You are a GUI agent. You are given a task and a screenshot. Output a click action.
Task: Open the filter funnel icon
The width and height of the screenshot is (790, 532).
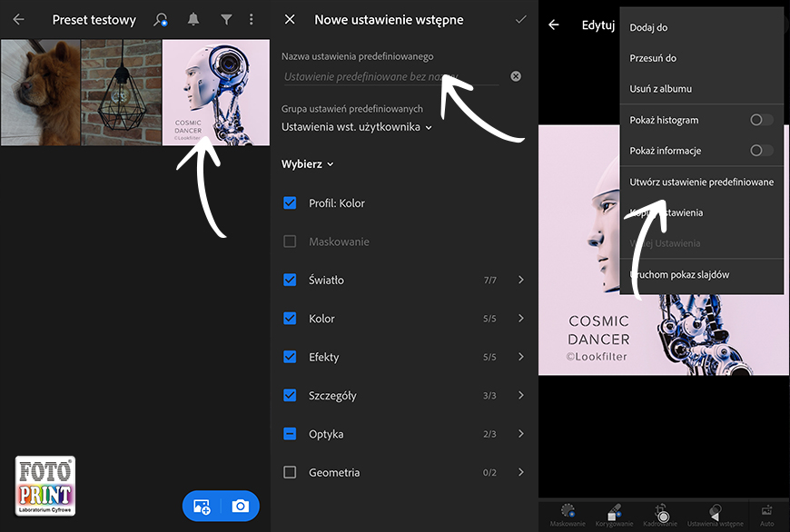coord(226,20)
